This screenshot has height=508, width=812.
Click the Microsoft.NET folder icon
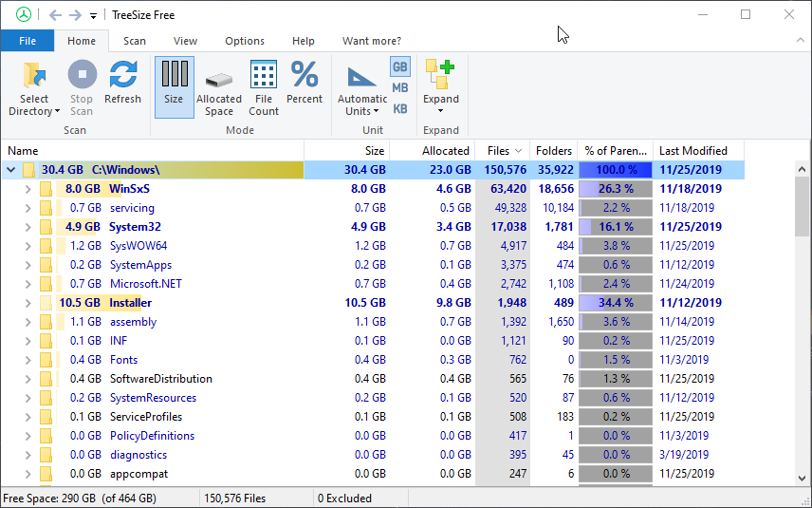[46, 284]
